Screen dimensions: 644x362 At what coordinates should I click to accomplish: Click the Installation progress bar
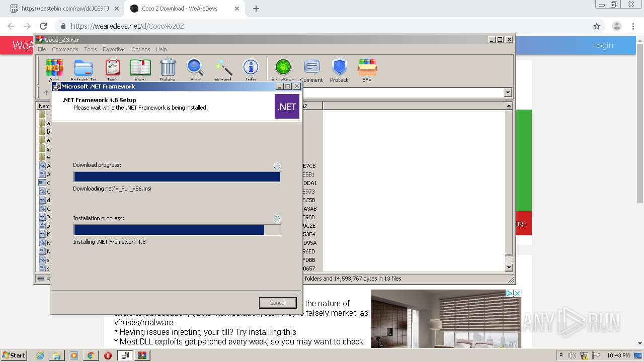177,230
